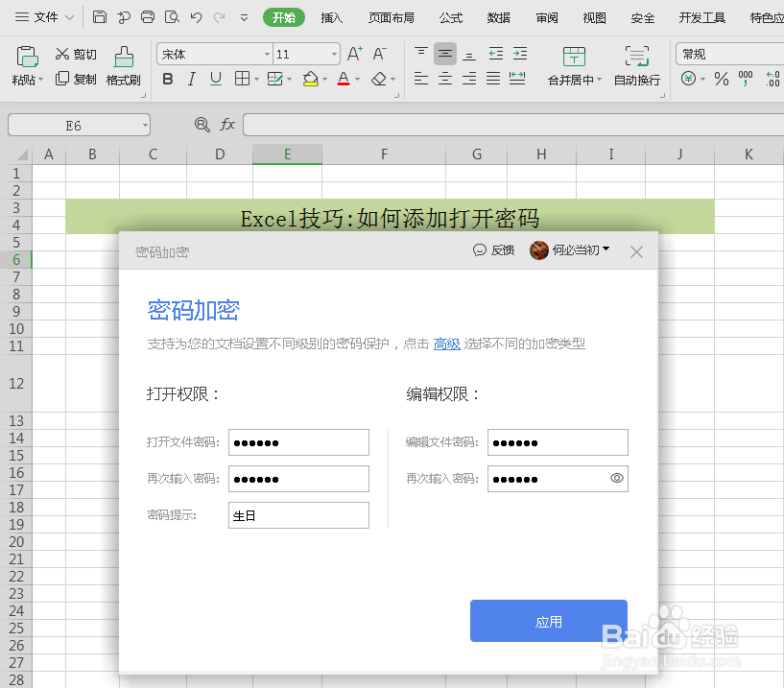Click the 密码提示 input showing 生日
784x688 pixels.
(298, 515)
